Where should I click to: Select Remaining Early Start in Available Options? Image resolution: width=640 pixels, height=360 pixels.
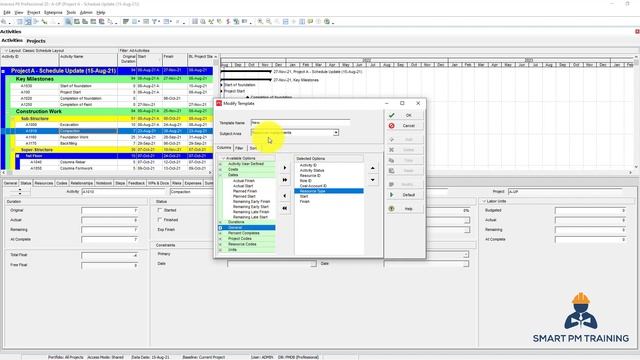pos(251,207)
